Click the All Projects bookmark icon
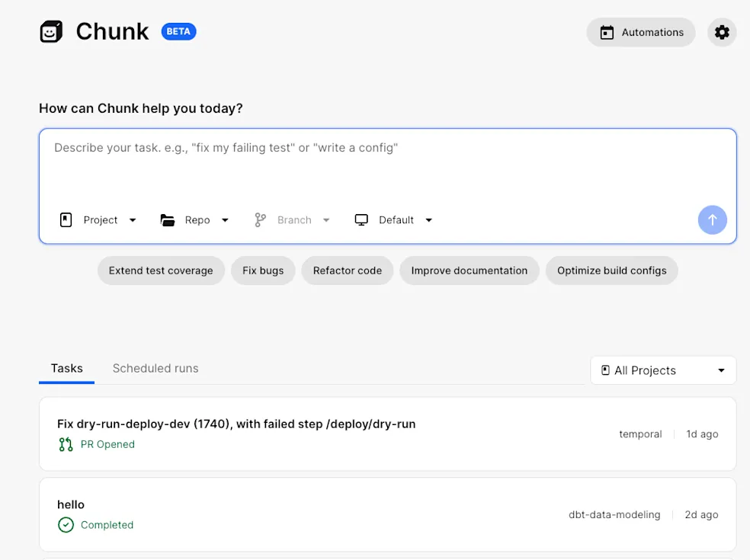This screenshot has height=560, width=750. 605,370
